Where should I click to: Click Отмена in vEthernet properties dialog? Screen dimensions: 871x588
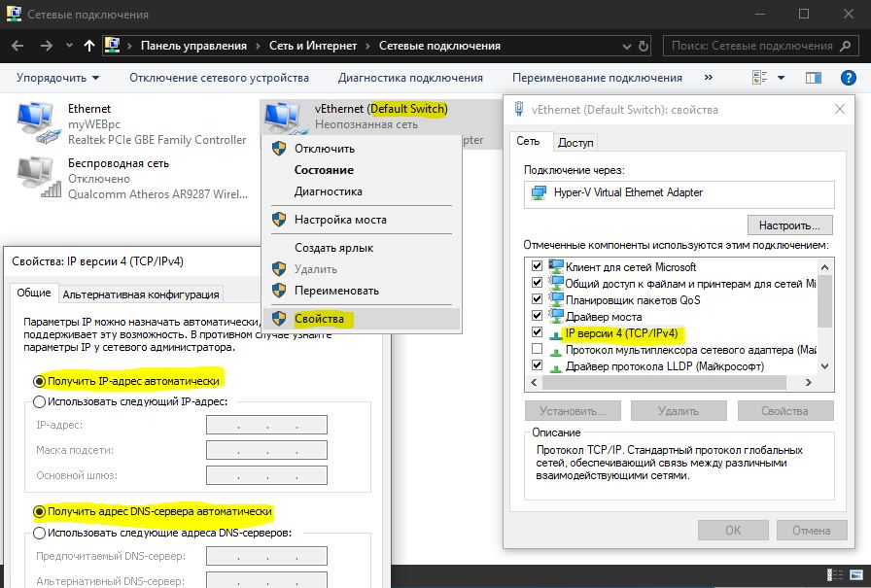pos(812,531)
